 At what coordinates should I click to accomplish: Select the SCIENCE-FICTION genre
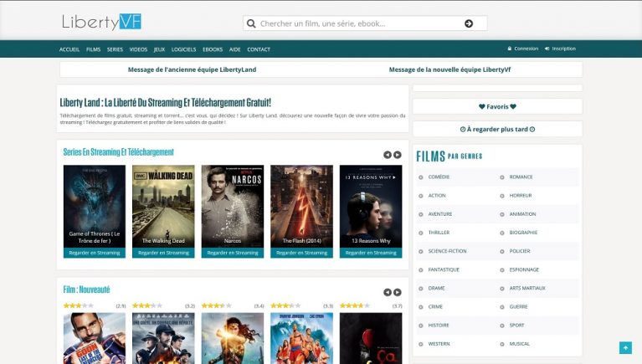pos(447,251)
